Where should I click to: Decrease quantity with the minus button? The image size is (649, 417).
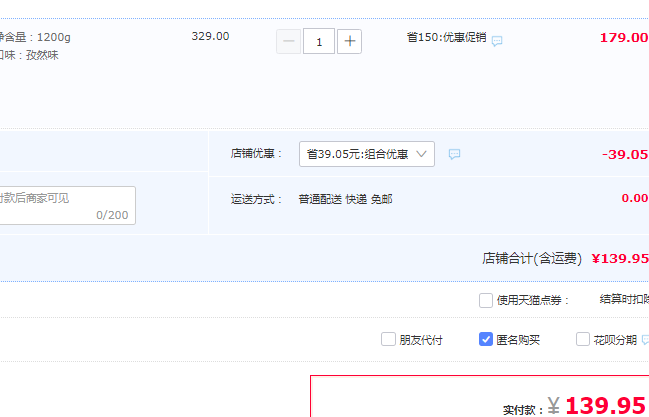coord(288,41)
